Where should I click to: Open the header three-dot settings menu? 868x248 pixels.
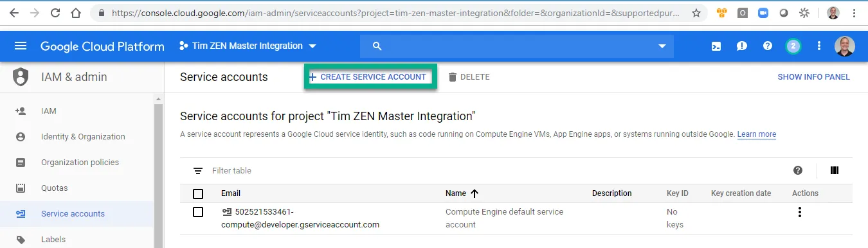(x=819, y=46)
